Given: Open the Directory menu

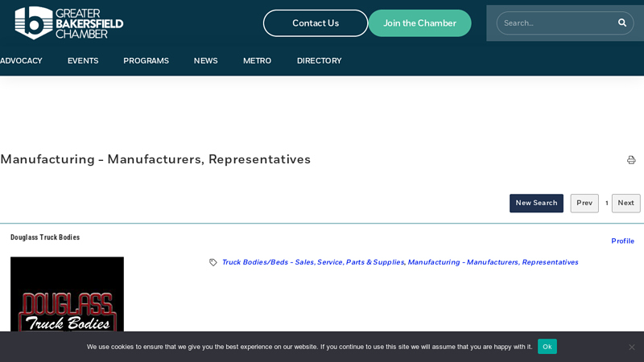Looking at the screenshot, I should click(319, 61).
